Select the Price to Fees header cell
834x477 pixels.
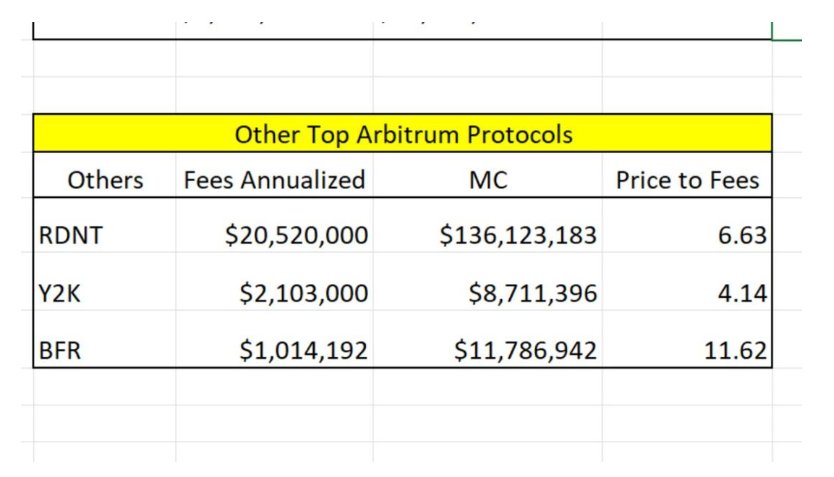(x=687, y=175)
